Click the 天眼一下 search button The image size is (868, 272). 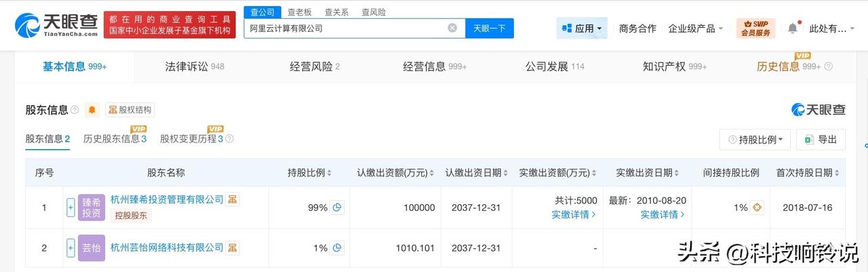click(x=490, y=28)
